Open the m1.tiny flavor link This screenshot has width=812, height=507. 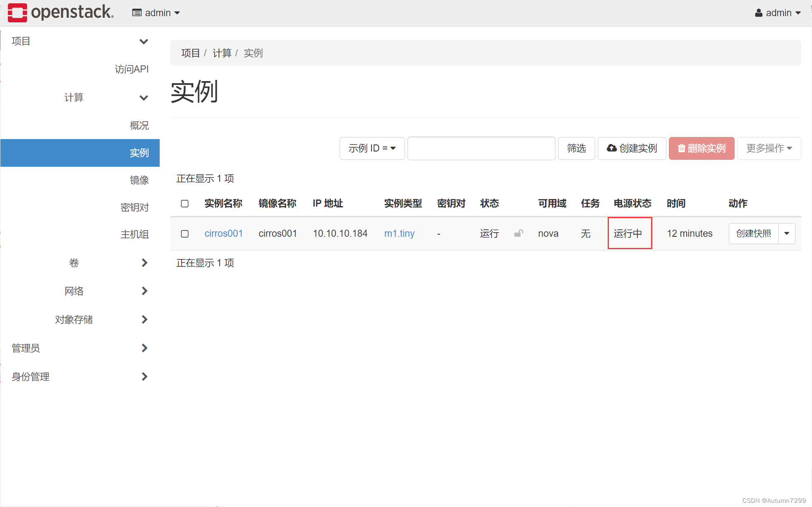(399, 233)
